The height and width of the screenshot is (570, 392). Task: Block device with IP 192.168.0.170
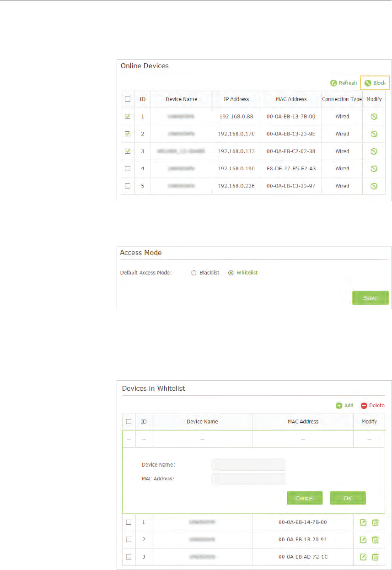pyautogui.click(x=374, y=134)
